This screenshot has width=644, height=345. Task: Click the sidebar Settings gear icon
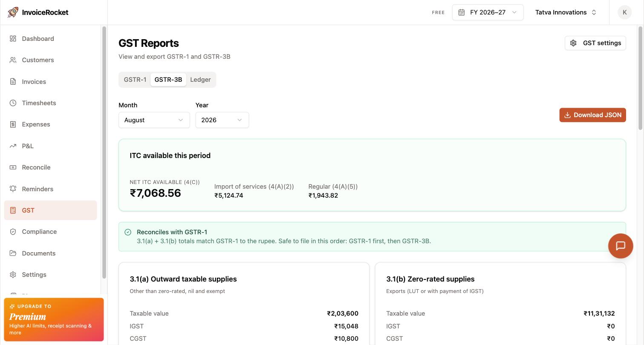pyautogui.click(x=13, y=275)
